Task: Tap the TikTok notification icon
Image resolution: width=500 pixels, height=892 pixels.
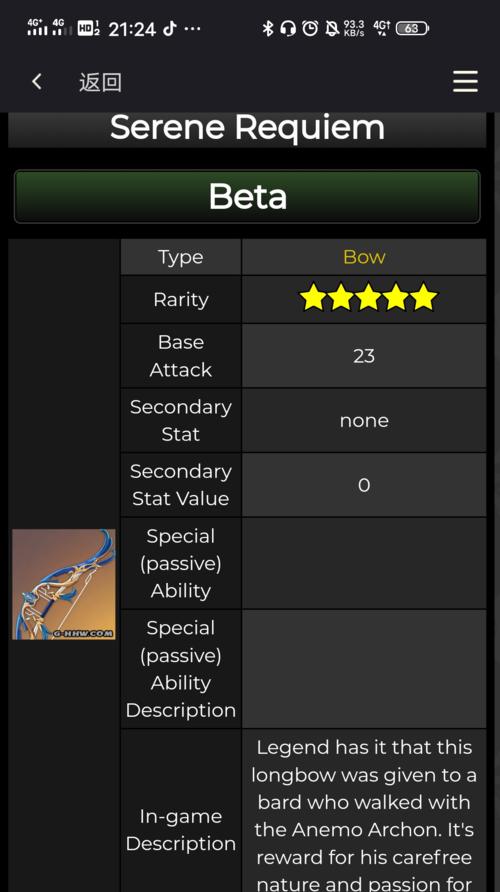Action: (x=169, y=28)
